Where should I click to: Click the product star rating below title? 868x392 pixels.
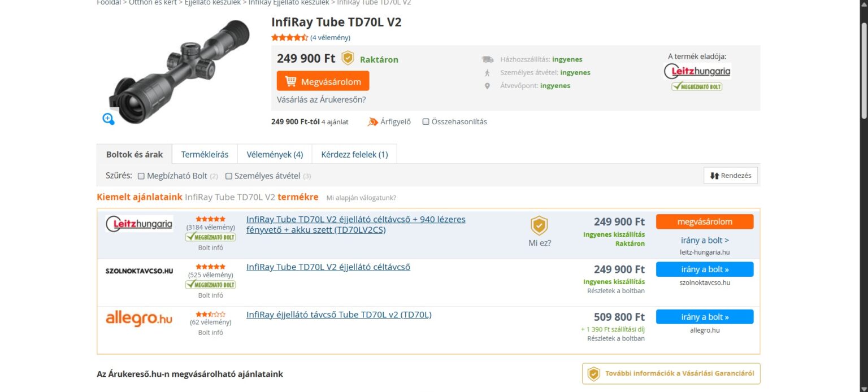(x=289, y=38)
